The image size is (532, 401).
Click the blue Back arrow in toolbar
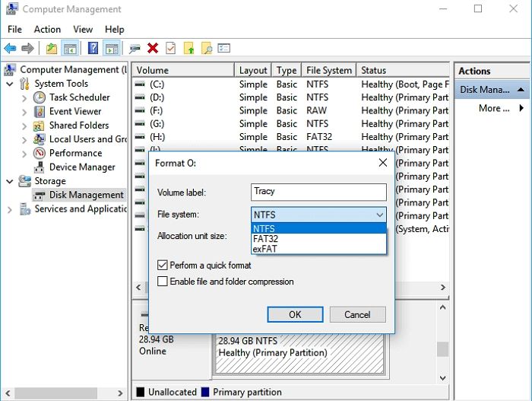click(11, 48)
